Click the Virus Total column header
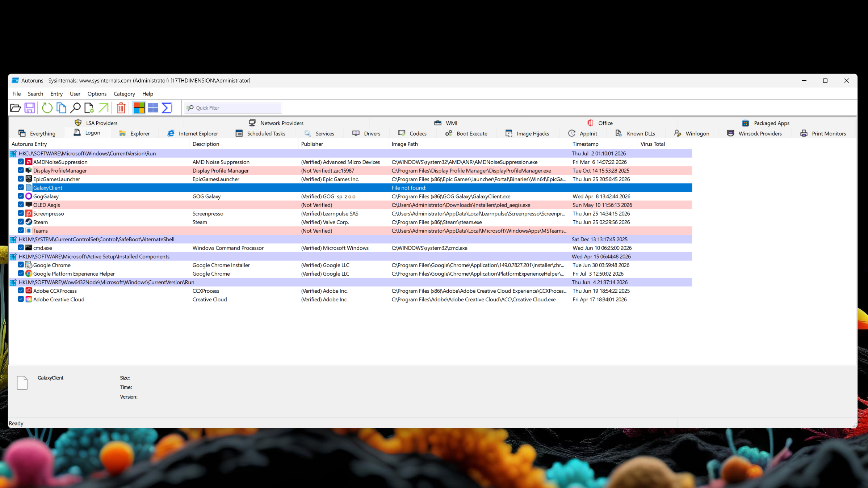The image size is (868, 488). click(665, 144)
